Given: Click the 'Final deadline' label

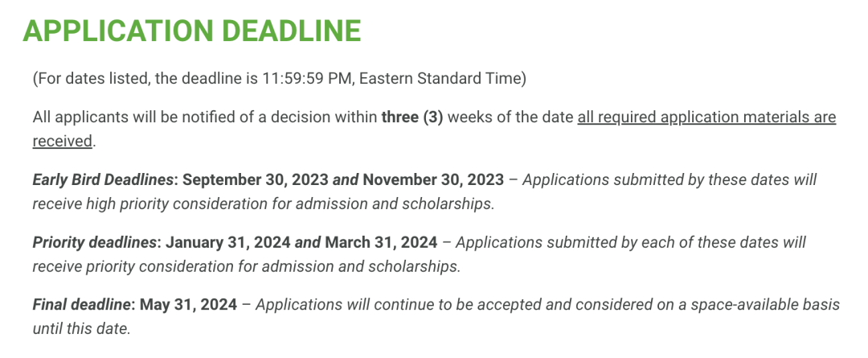Looking at the screenshot, I should pyautogui.click(x=81, y=305).
